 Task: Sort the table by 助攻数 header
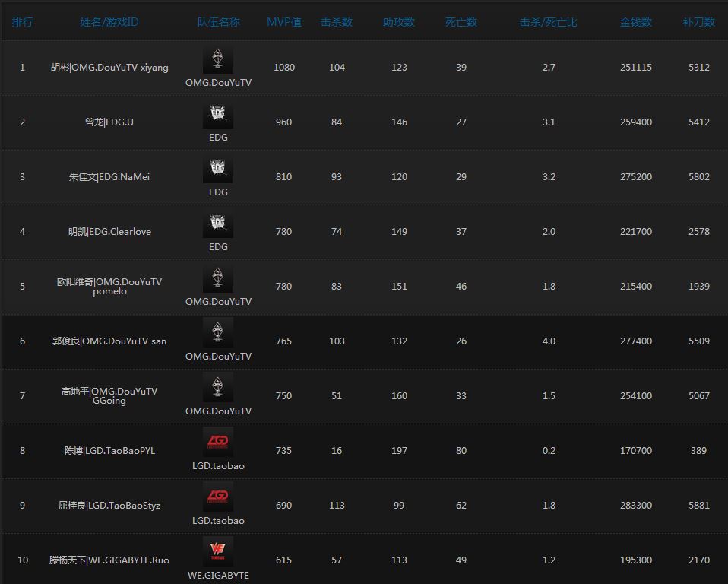tap(399, 22)
